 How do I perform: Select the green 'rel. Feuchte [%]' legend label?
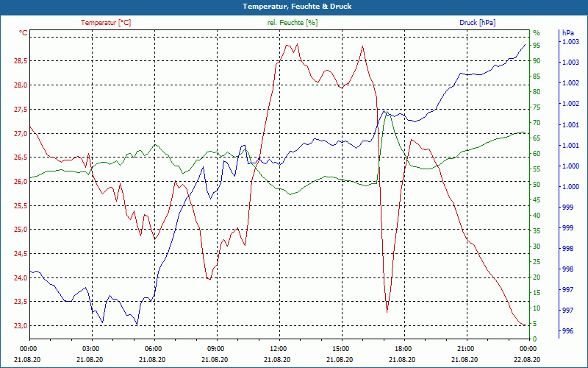click(293, 23)
